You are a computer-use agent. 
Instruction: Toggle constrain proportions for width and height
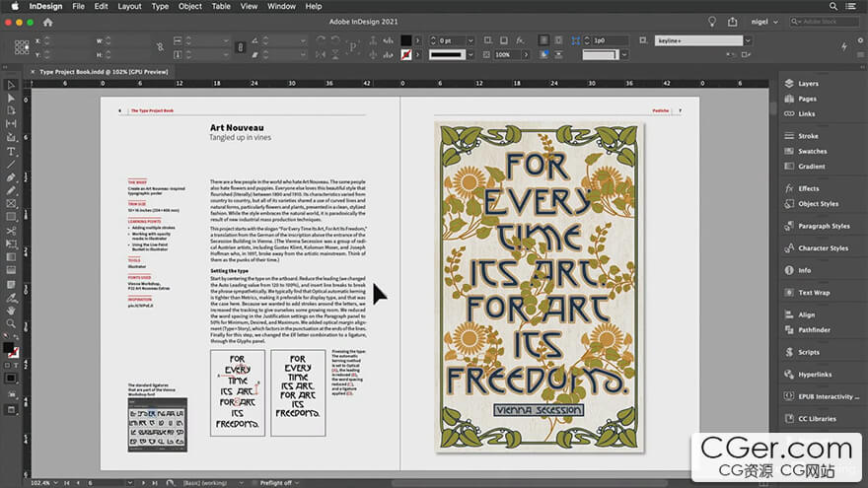pyautogui.click(x=161, y=47)
